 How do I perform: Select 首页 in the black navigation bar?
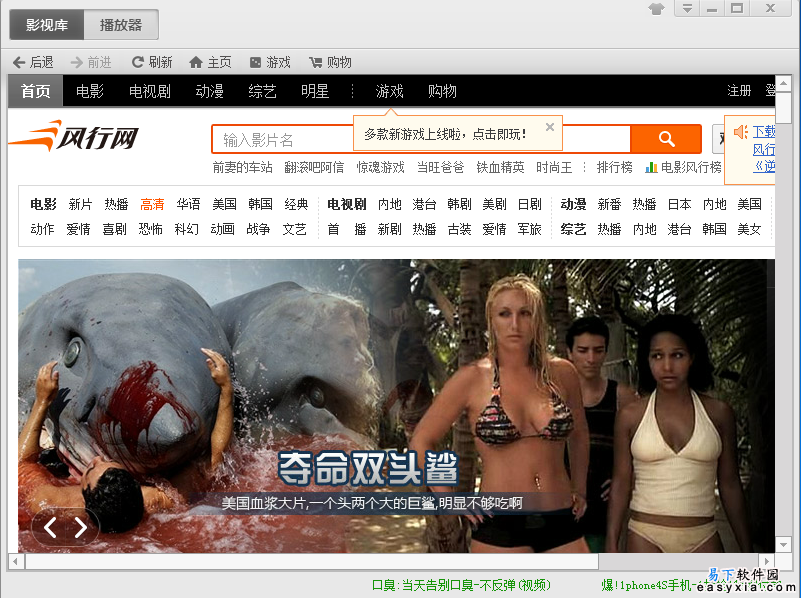[35, 91]
